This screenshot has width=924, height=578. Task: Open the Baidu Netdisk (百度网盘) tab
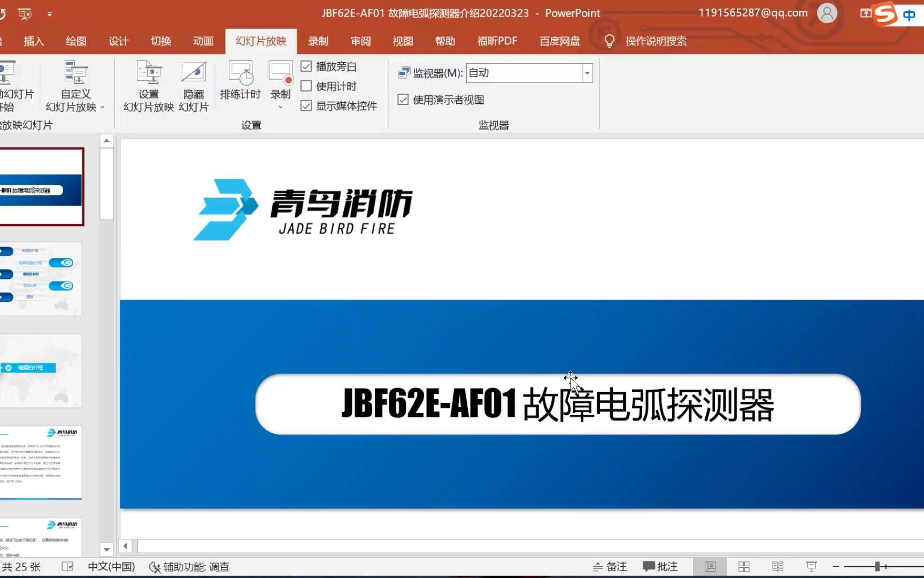click(559, 41)
